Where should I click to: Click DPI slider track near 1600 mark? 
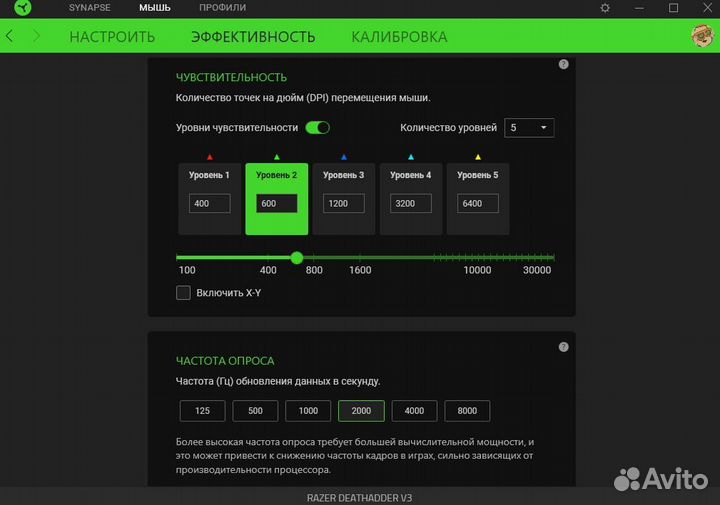pyautogui.click(x=360, y=258)
